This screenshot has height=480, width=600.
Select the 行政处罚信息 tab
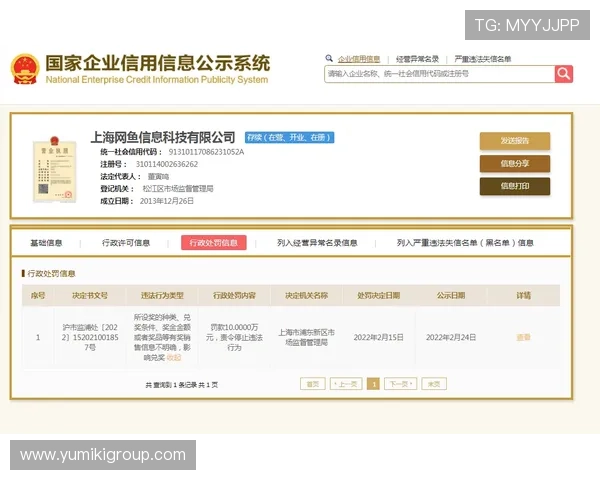click(x=214, y=243)
